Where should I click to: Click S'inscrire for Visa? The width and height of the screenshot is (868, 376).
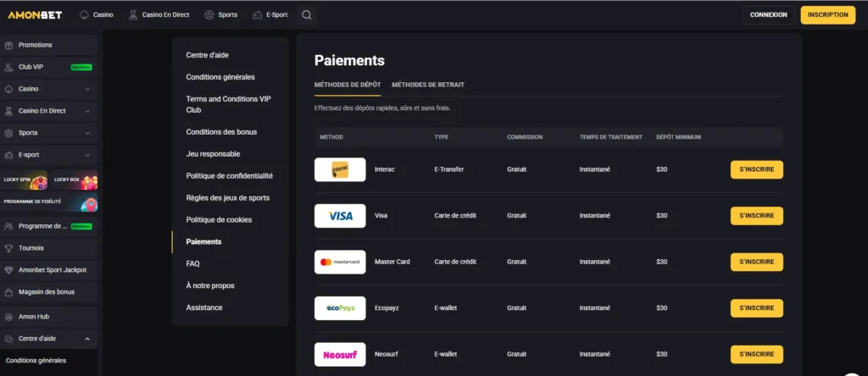point(757,216)
